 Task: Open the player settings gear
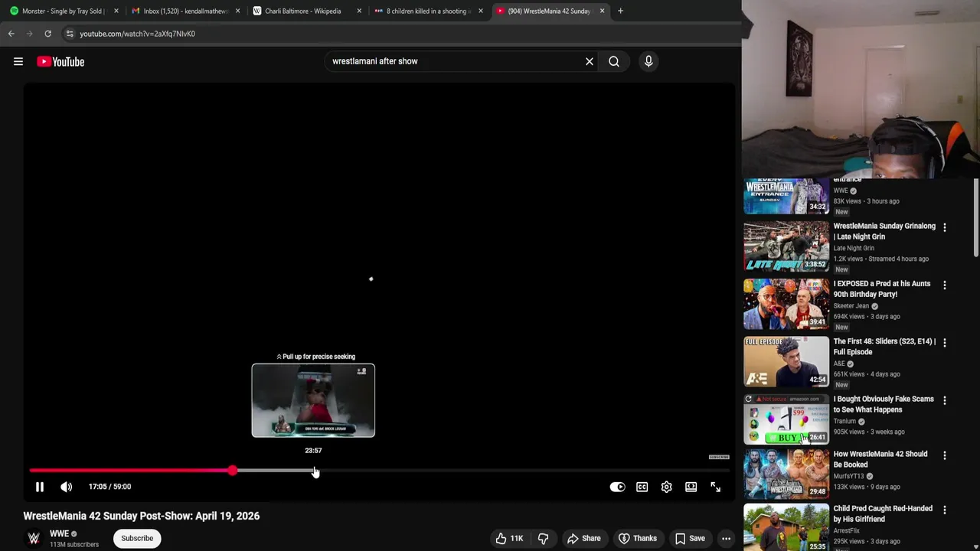point(666,487)
